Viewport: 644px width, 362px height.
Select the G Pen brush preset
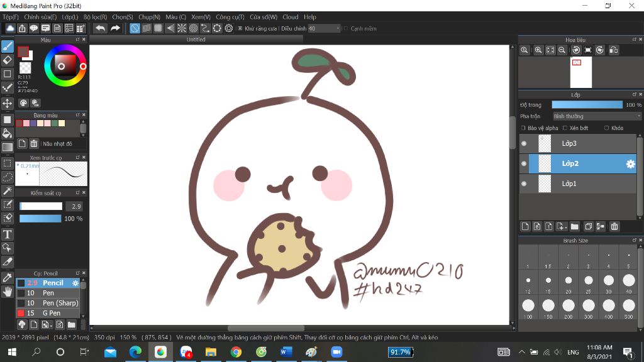pyautogui.click(x=48, y=313)
